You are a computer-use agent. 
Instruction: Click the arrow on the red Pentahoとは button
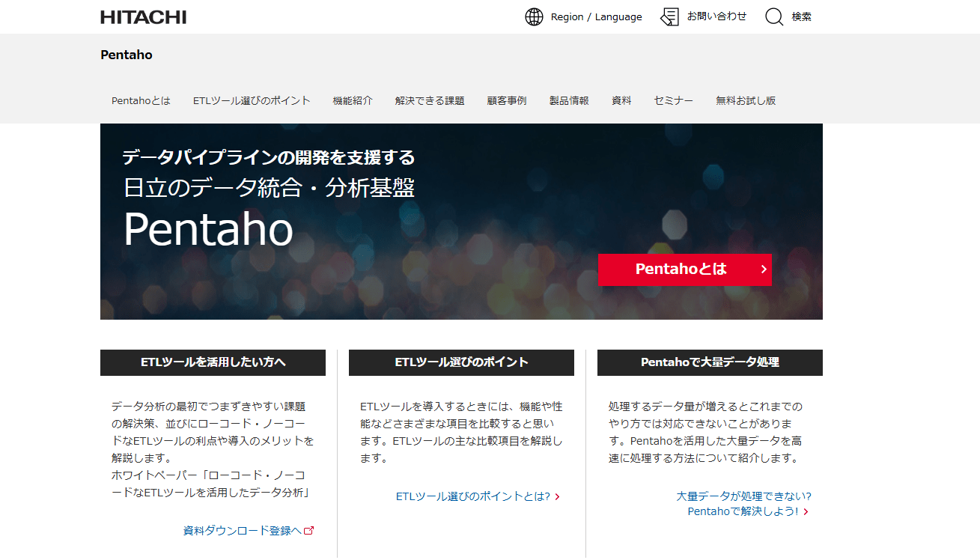click(763, 270)
